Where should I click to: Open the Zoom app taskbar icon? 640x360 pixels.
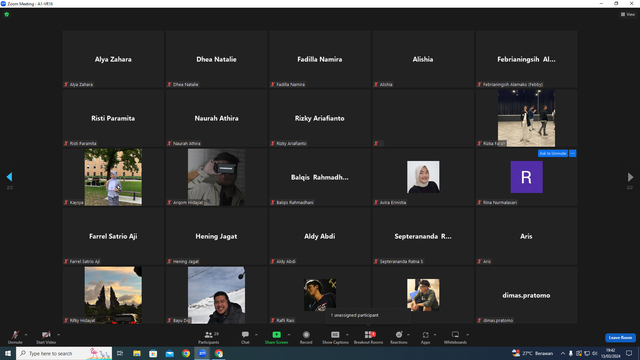click(202, 353)
